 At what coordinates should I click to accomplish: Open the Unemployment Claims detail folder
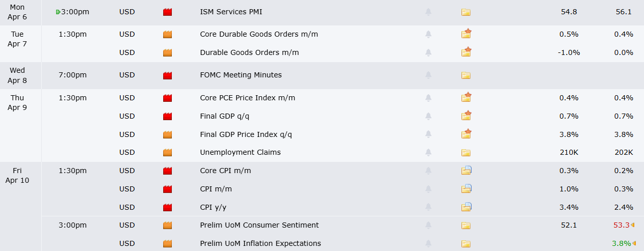(466, 153)
